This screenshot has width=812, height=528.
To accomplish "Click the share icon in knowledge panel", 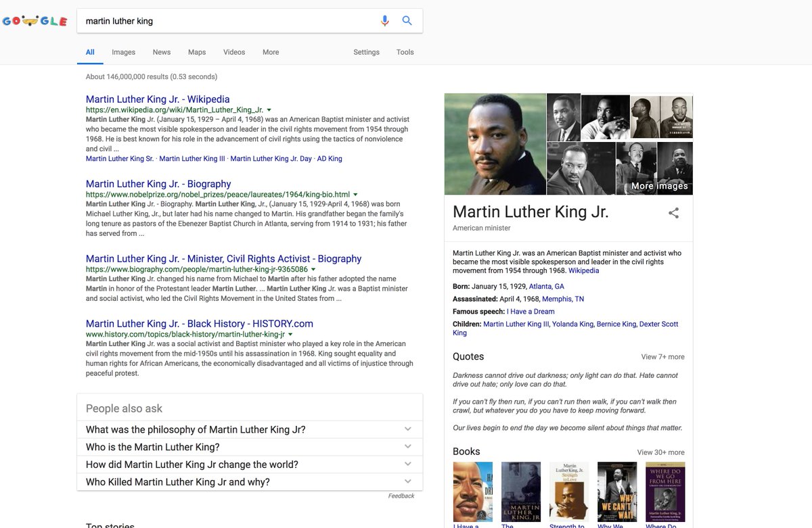I will point(673,213).
